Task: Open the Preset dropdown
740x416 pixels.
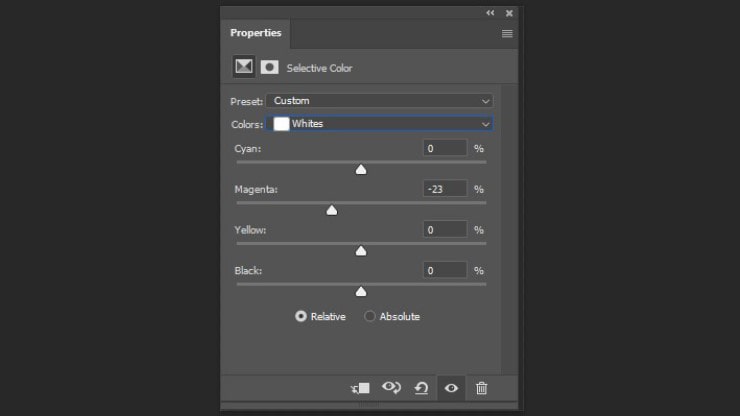Action: tap(379, 101)
